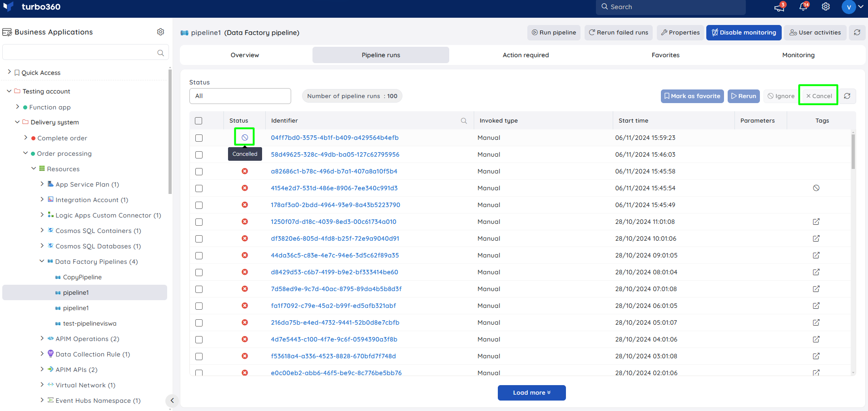Open tag link icon for d8429d53 run
The image size is (868, 411).
point(816,272)
